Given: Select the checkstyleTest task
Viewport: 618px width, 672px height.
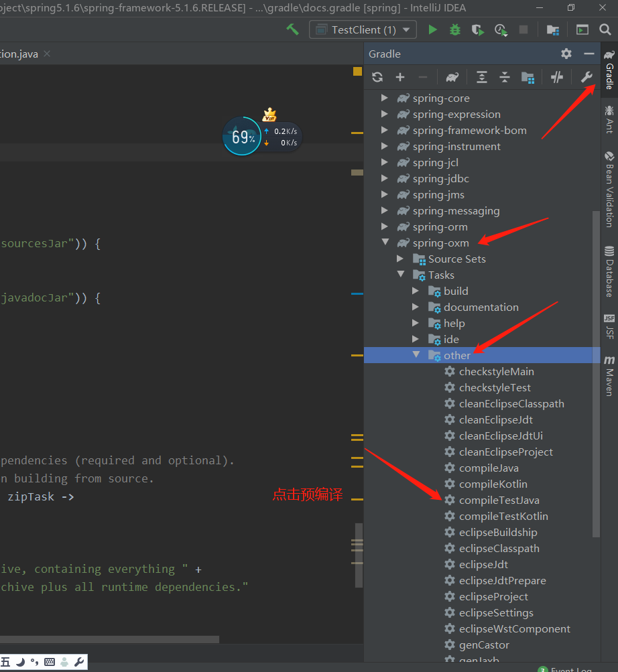Looking at the screenshot, I should click(495, 387).
